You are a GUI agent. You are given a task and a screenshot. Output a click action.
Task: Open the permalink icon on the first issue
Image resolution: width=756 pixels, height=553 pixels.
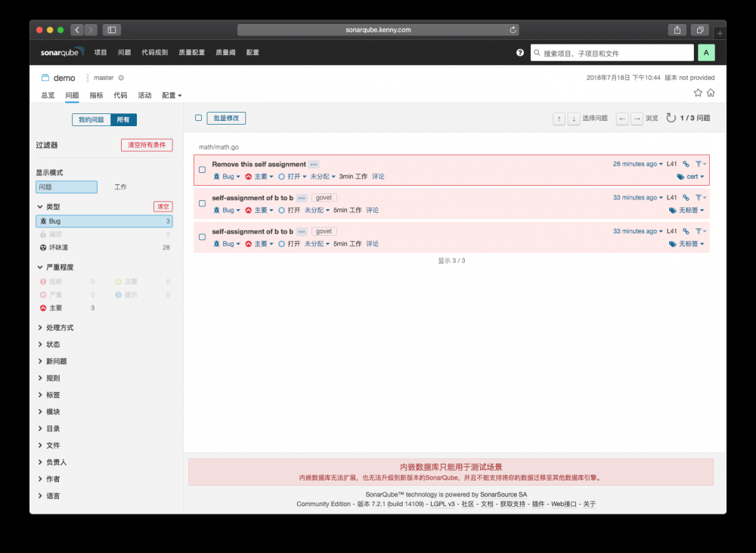686,164
